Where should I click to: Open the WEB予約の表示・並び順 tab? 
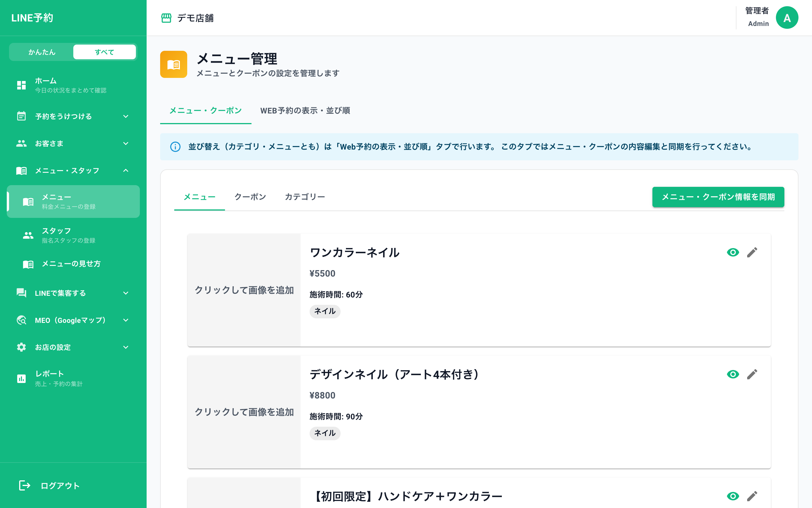305,111
